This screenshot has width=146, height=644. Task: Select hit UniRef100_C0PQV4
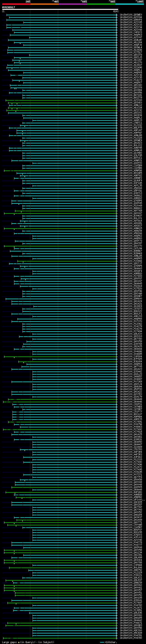(131, 357)
